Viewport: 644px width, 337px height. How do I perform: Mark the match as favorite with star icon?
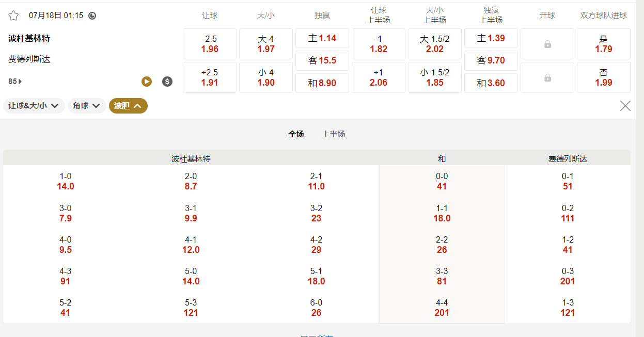tap(13, 15)
